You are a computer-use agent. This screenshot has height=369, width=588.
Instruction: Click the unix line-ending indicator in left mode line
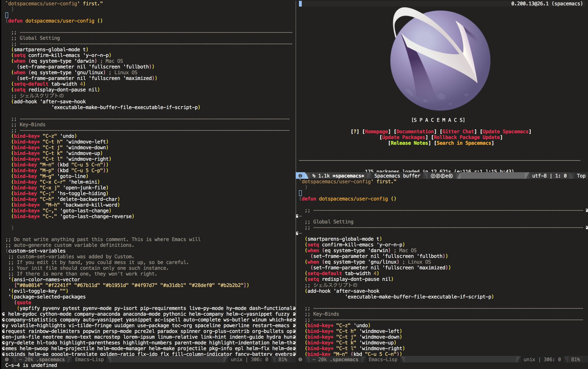pyautogui.click(x=237, y=360)
